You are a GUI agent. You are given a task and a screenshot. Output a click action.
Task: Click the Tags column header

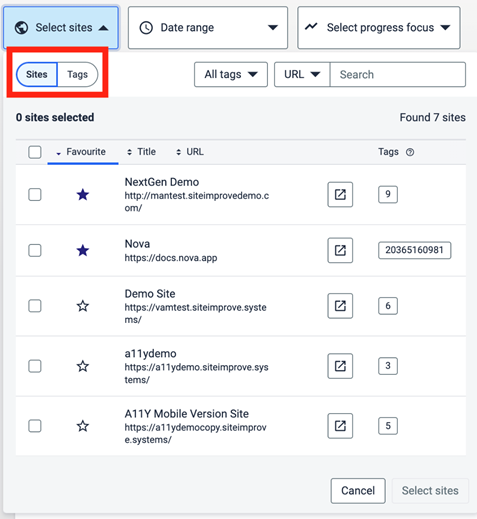pyautogui.click(x=388, y=152)
